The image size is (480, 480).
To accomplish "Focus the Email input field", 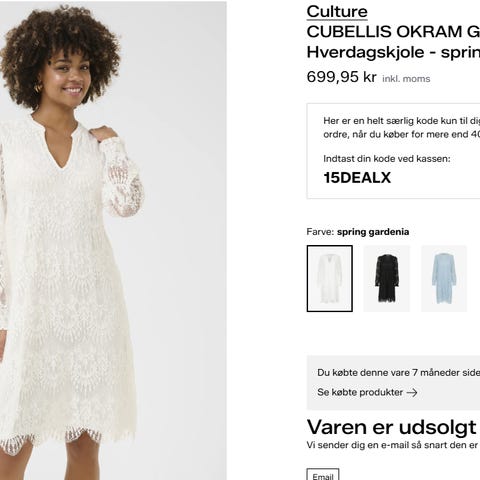I will 323,475.
